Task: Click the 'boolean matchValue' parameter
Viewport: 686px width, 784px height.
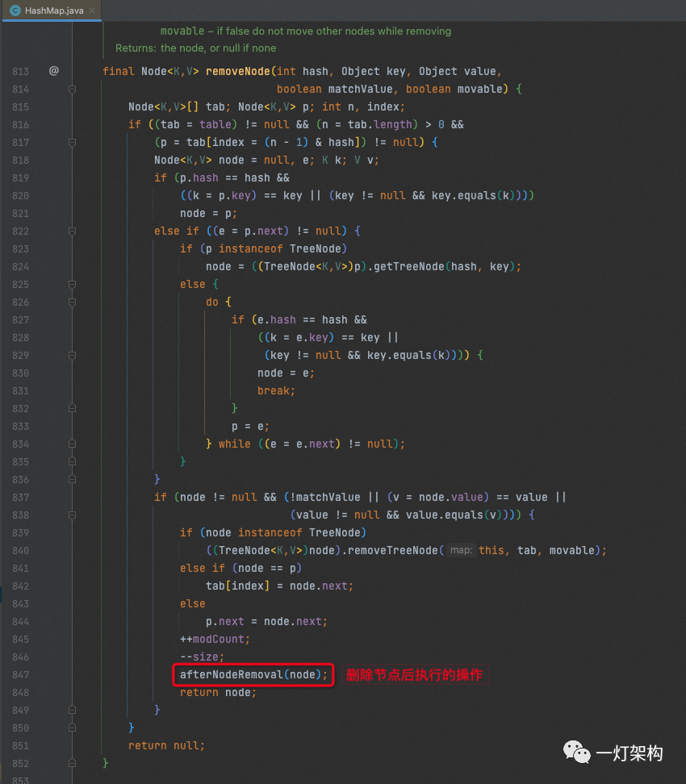Action: click(x=335, y=89)
